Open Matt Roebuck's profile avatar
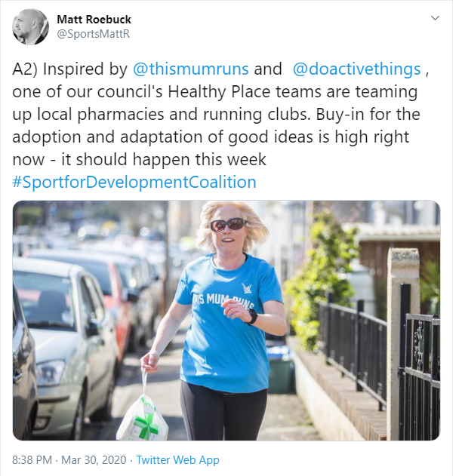 coord(30,26)
